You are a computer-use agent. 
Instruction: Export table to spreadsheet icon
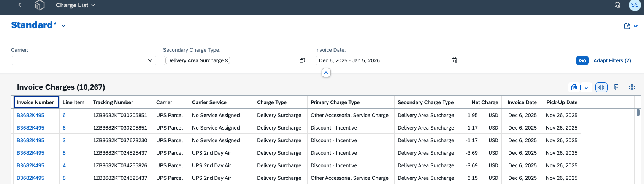point(574,87)
